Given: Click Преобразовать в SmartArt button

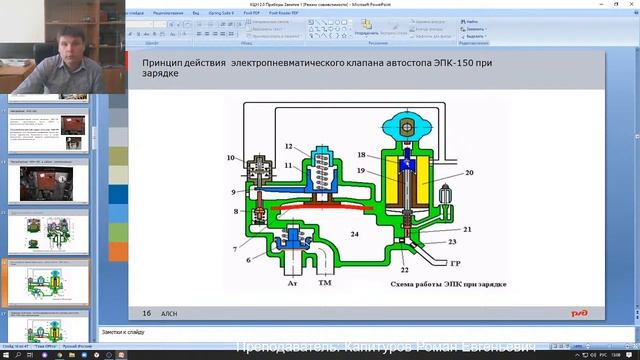Looking at the screenshot, I should [274, 36].
